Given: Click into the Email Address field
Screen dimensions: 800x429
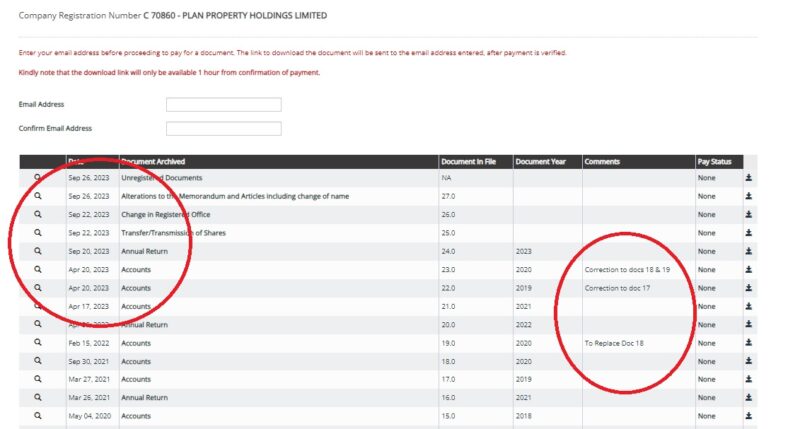Looking at the screenshot, I should click(x=223, y=105).
